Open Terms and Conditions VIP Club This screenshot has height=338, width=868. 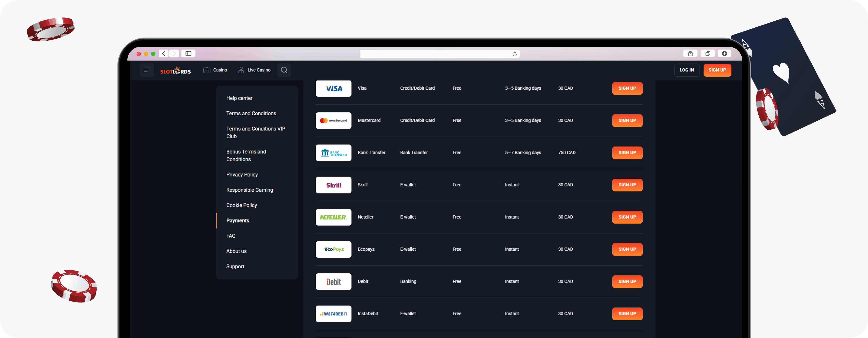(x=256, y=133)
